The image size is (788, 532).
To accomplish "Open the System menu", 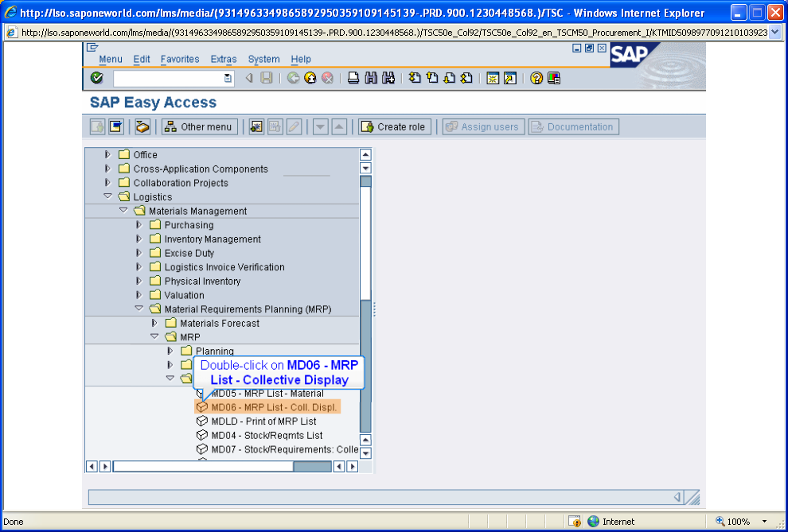I will coord(263,59).
